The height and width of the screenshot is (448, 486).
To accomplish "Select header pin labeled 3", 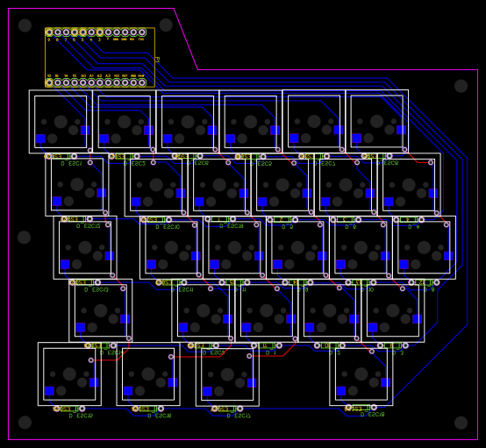I will pos(99,32).
